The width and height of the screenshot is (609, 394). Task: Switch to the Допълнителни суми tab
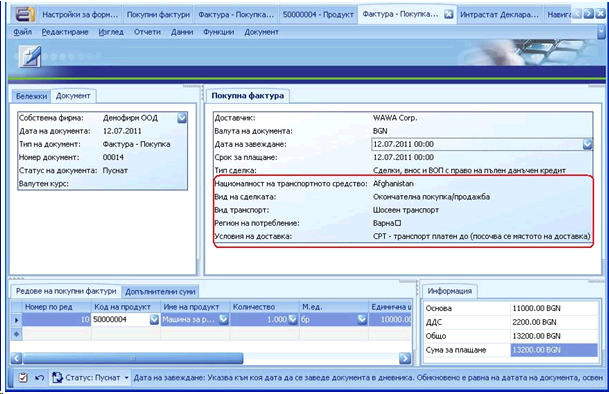(160, 291)
